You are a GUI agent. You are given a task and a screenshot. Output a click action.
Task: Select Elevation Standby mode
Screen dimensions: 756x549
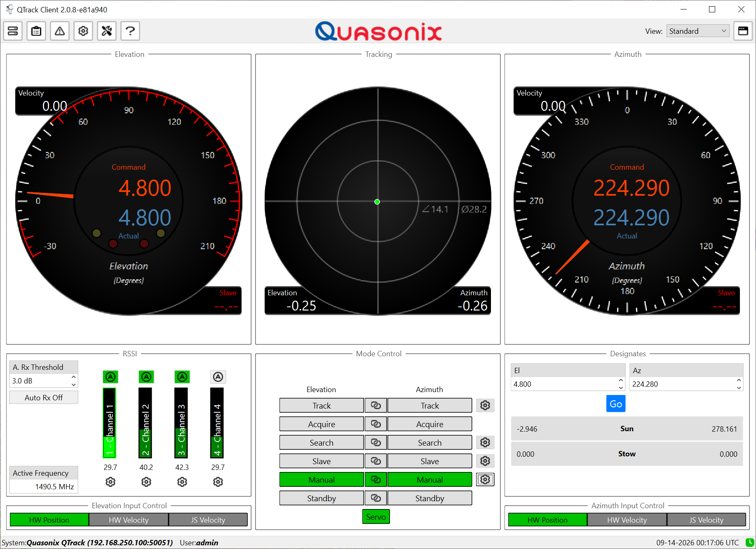[322, 498]
